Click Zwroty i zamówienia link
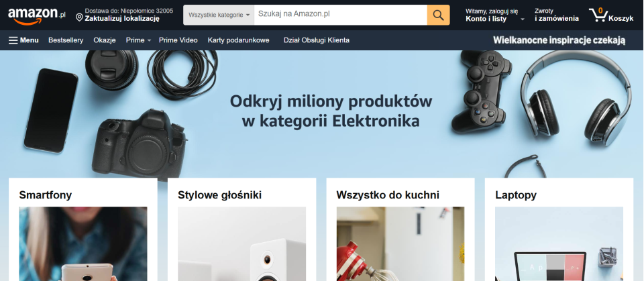Viewport: 644px width, 281px height. 557,15
